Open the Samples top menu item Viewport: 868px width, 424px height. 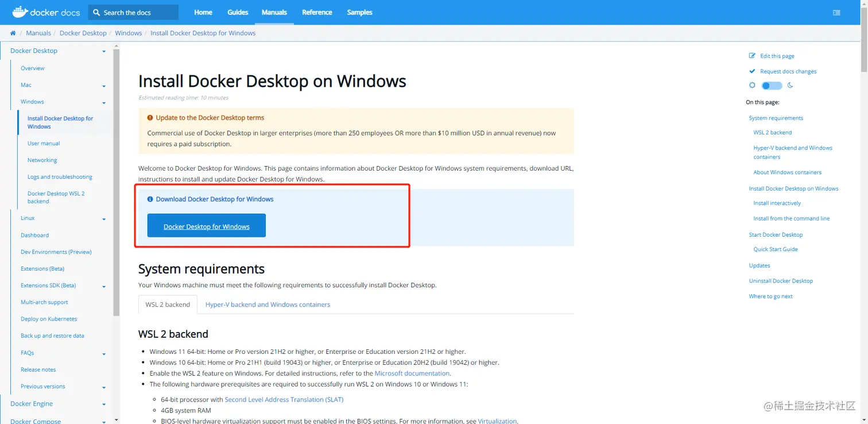360,12
